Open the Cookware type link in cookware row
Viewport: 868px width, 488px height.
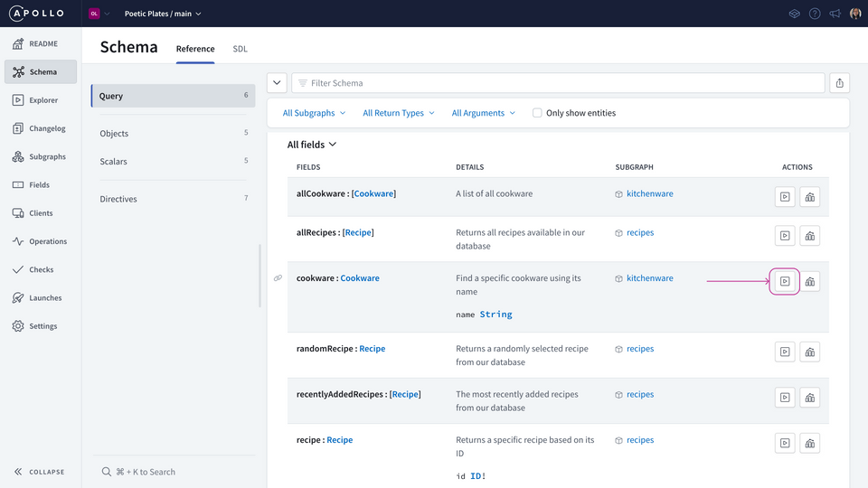click(360, 278)
